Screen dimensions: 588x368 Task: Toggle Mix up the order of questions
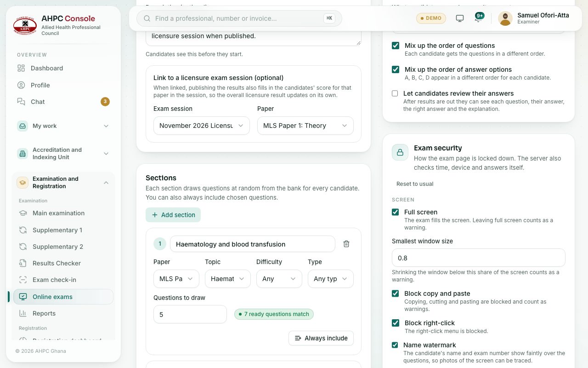click(396, 46)
